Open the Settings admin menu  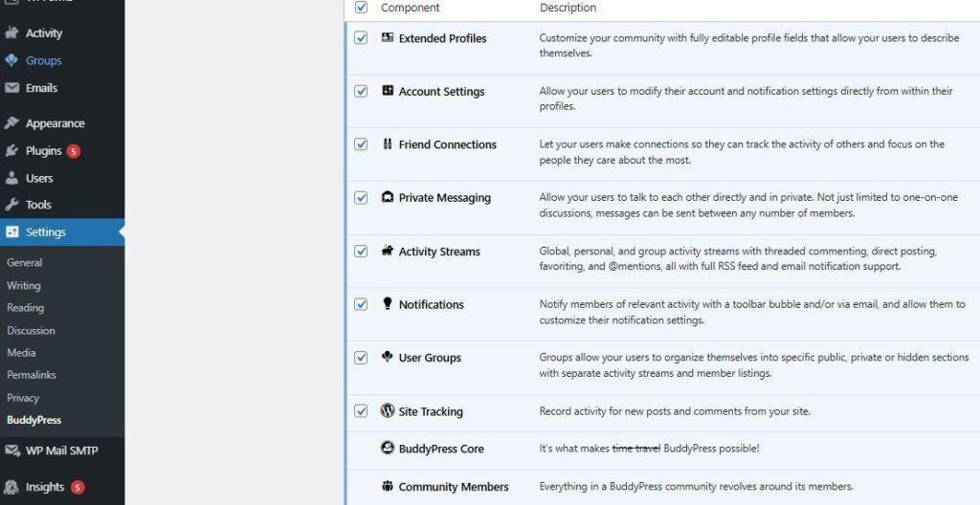62,231
